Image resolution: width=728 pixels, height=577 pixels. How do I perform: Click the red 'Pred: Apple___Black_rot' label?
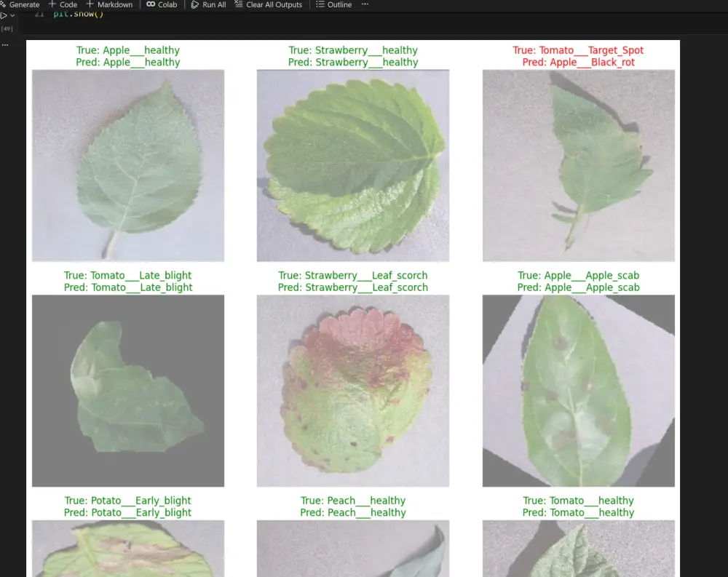579,62
